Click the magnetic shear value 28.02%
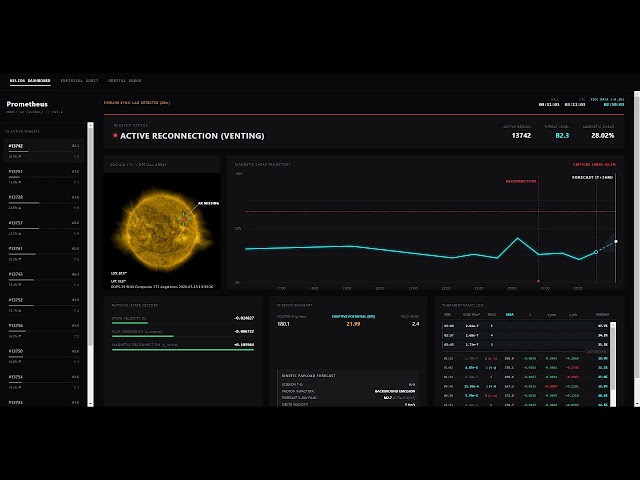The height and width of the screenshot is (480, 640). pyautogui.click(x=602, y=136)
